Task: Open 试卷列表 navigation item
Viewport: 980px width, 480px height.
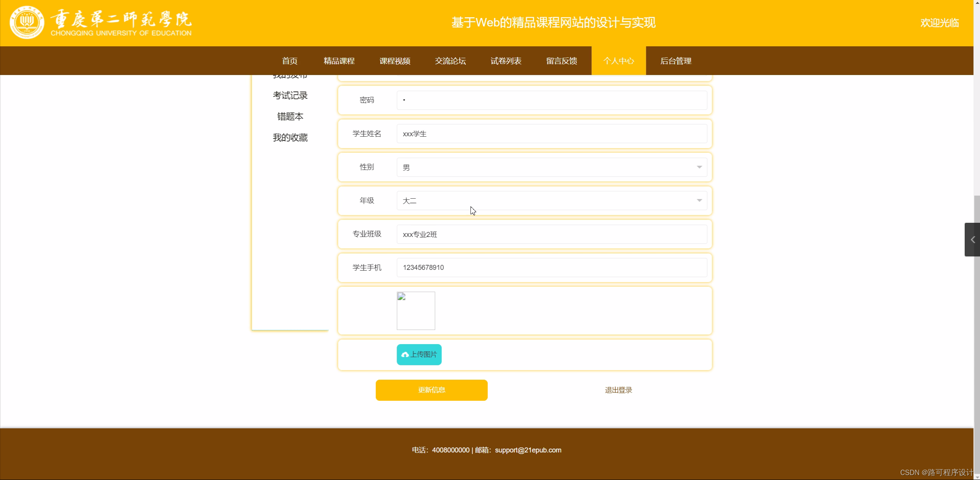Action: tap(506, 61)
